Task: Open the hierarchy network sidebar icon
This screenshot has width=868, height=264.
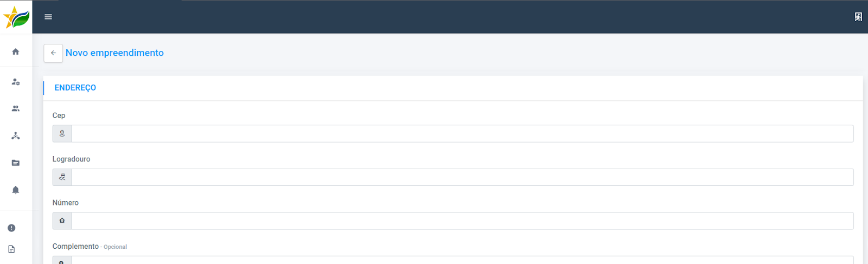Action: (16, 136)
